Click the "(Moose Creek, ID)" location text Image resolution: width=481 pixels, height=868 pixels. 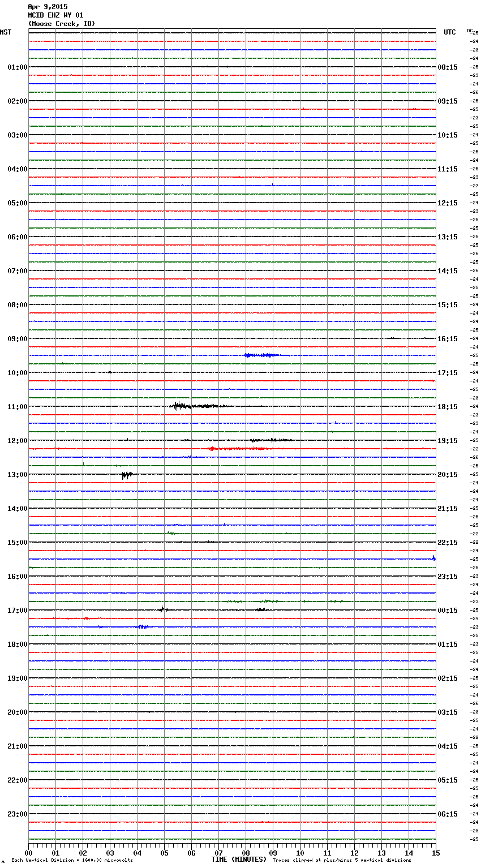pyautogui.click(x=62, y=24)
